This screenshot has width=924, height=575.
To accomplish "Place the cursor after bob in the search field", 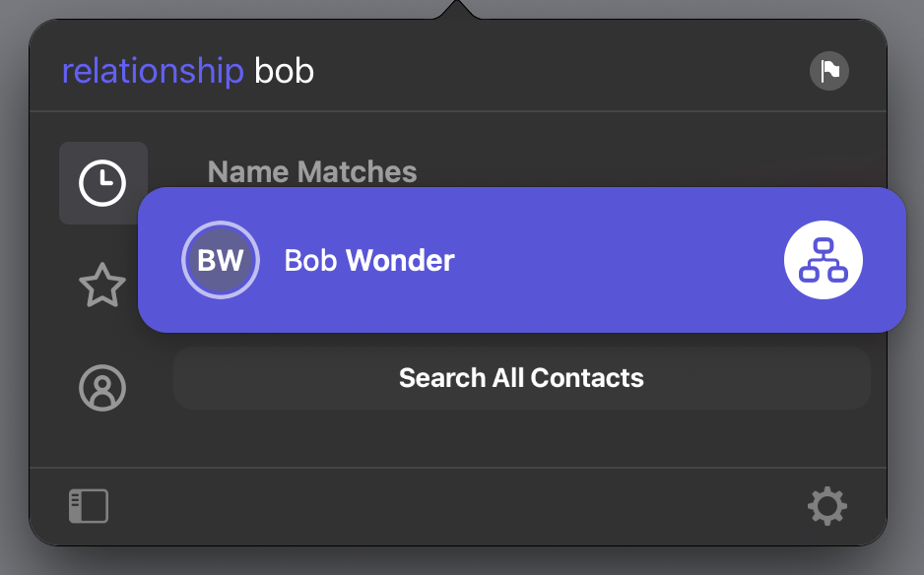I will (316, 71).
